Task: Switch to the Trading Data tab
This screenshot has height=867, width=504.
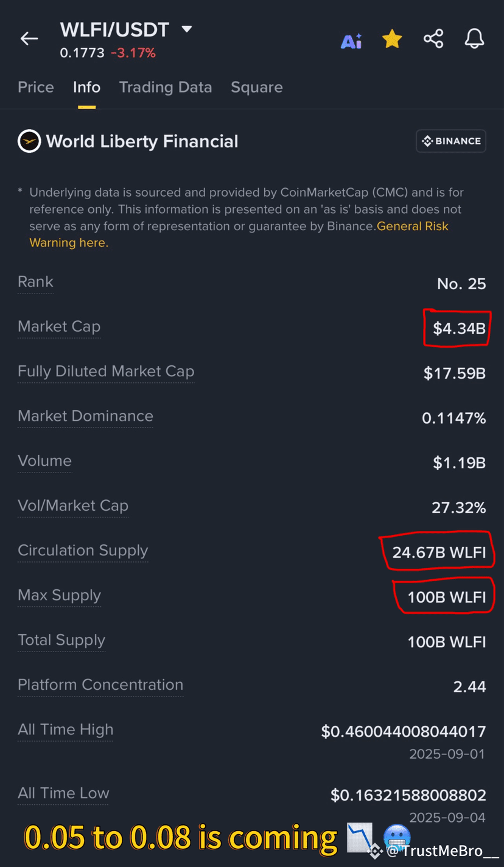Action: pyautogui.click(x=166, y=87)
